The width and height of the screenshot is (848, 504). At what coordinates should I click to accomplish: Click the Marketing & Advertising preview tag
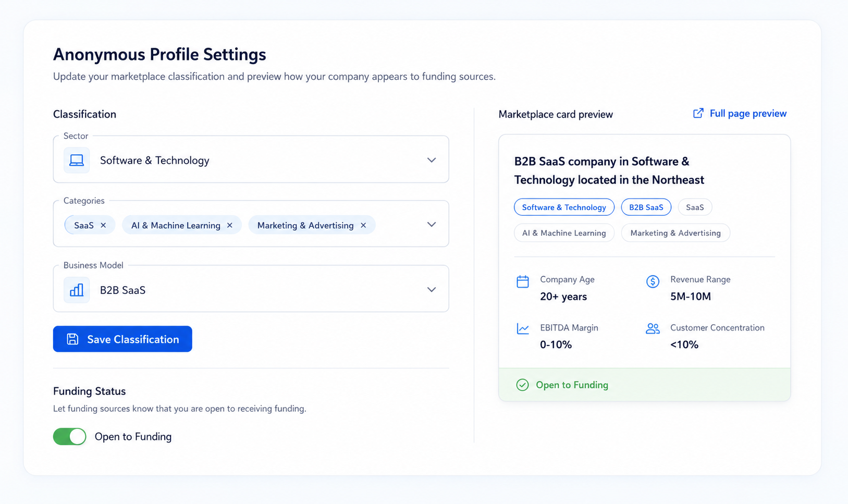(x=675, y=233)
